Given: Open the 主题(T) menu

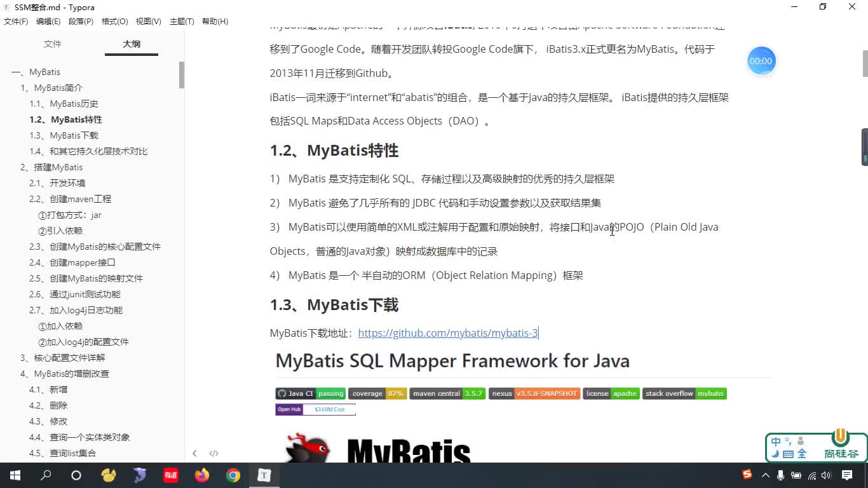Looking at the screenshot, I should [x=182, y=21].
